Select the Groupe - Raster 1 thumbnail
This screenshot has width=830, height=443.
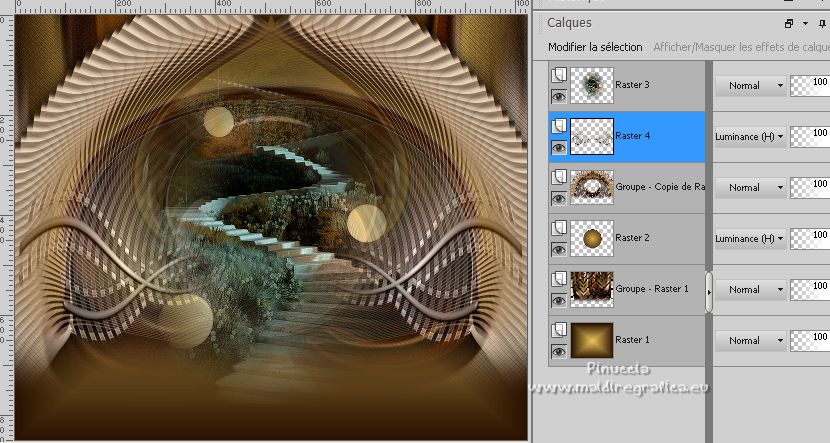pos(592,290)
